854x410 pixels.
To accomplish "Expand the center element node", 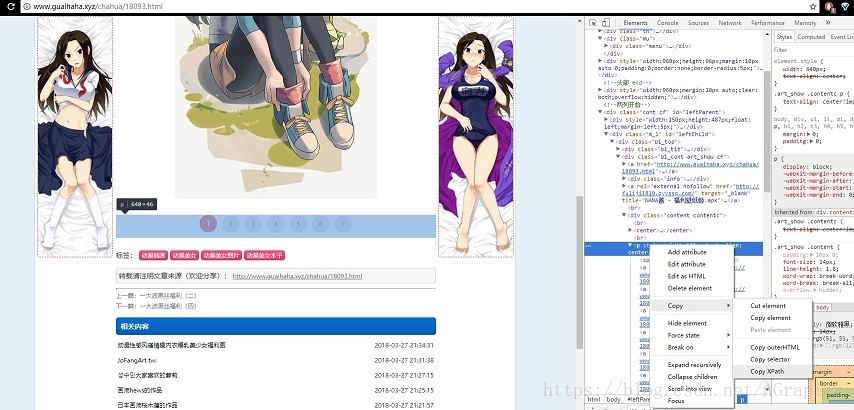I will coord(630,230).
